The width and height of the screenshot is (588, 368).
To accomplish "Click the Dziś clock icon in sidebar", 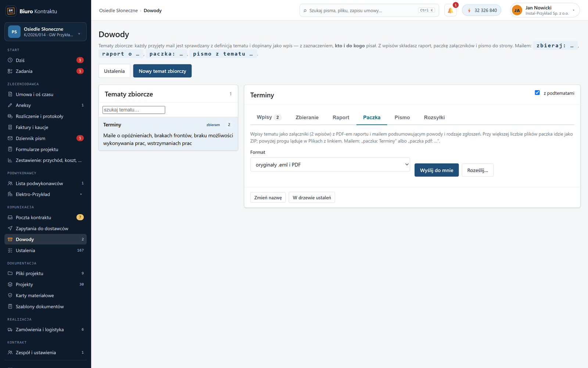I will (10, 60).
